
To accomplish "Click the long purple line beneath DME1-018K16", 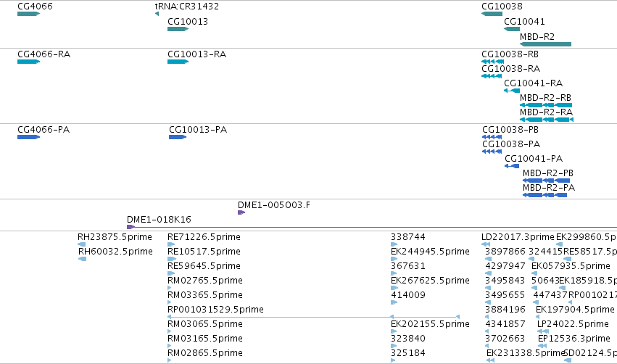I will (x=372, y=227).
